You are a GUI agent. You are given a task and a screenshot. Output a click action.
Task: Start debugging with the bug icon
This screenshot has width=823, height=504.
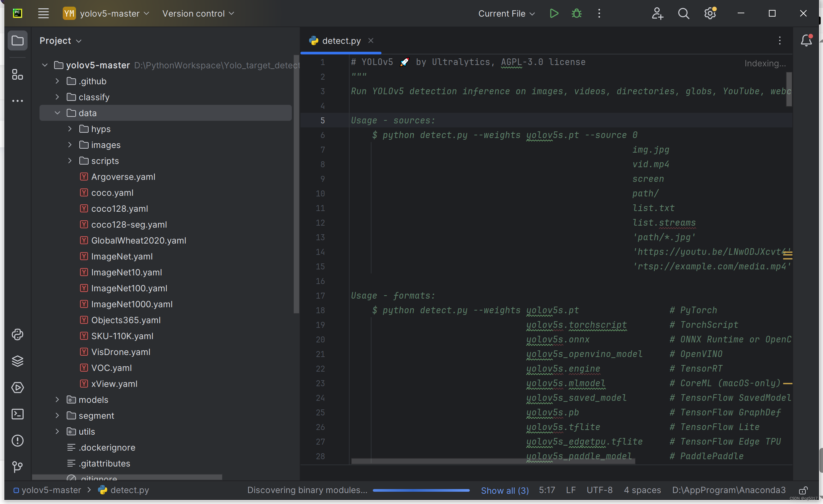[577, 13]
